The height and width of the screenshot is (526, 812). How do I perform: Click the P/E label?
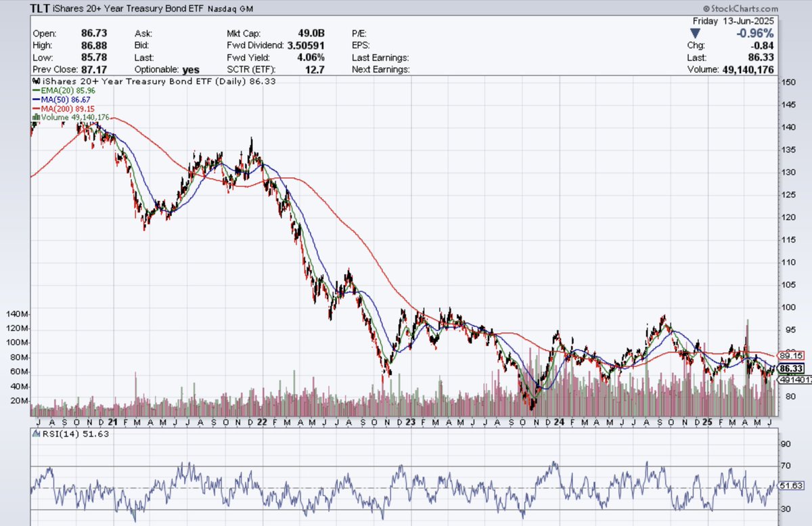(x=359, y=33)
